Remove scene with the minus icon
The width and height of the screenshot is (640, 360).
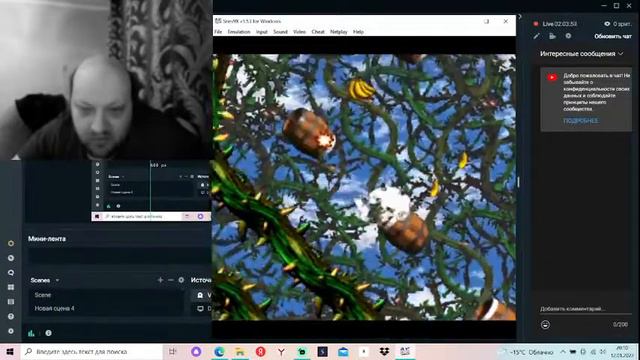click(x=171, y=280)
